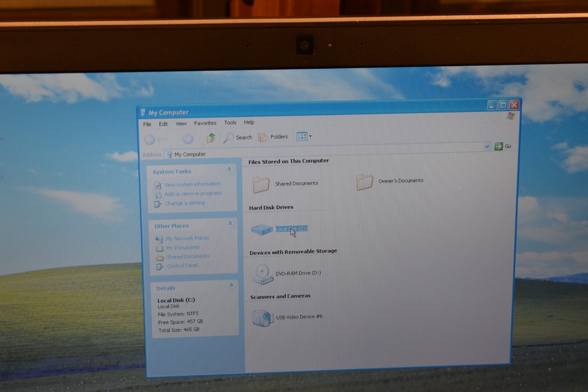This screenshot has height=392, width=588.
Task: Select the DVD-RAM Drive (D:) icon
Action: 263,274
